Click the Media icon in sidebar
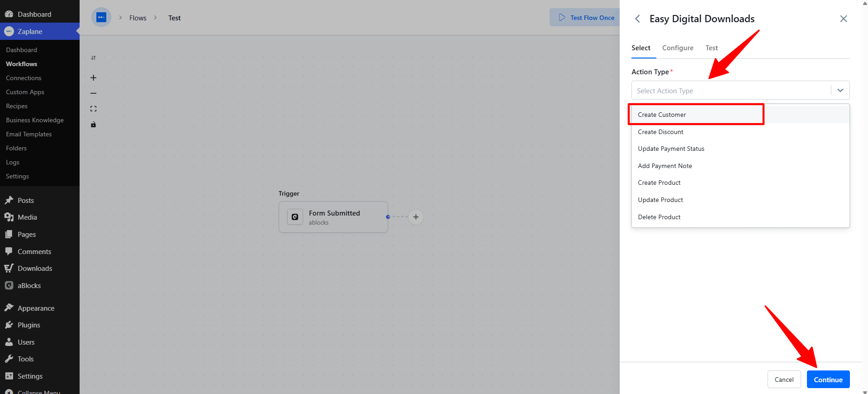Screen dimensions: 868x394 [9, 217]
